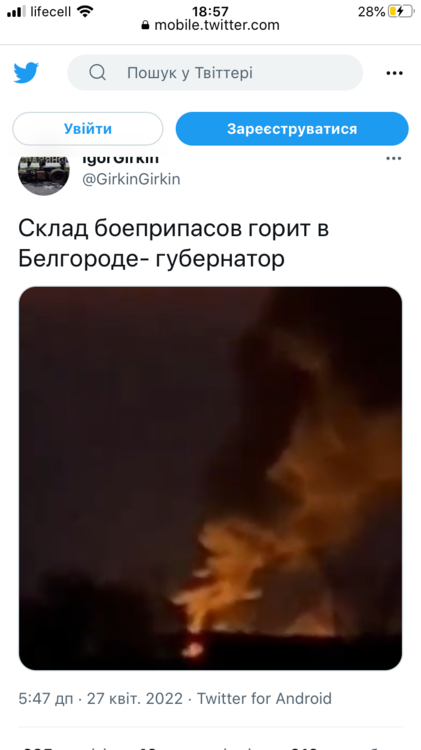
Task: Open the IgorGirkin profile avatar
Action: pos(44,175)
